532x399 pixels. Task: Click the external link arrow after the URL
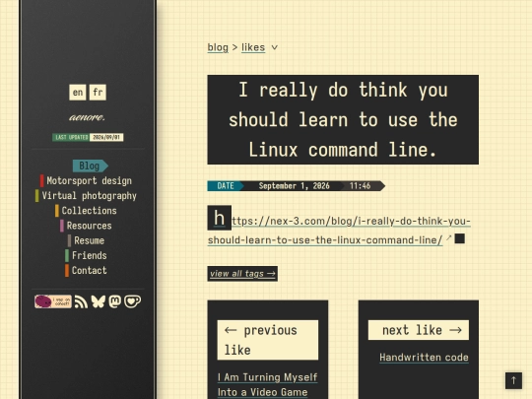[x=448, y=237]
